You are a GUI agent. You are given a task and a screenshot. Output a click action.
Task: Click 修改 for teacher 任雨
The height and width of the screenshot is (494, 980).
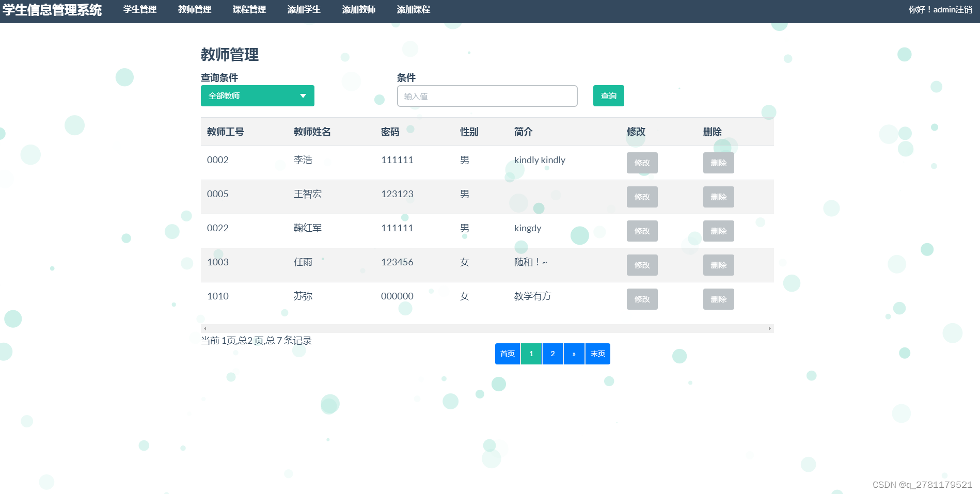(x=642, y=265)
